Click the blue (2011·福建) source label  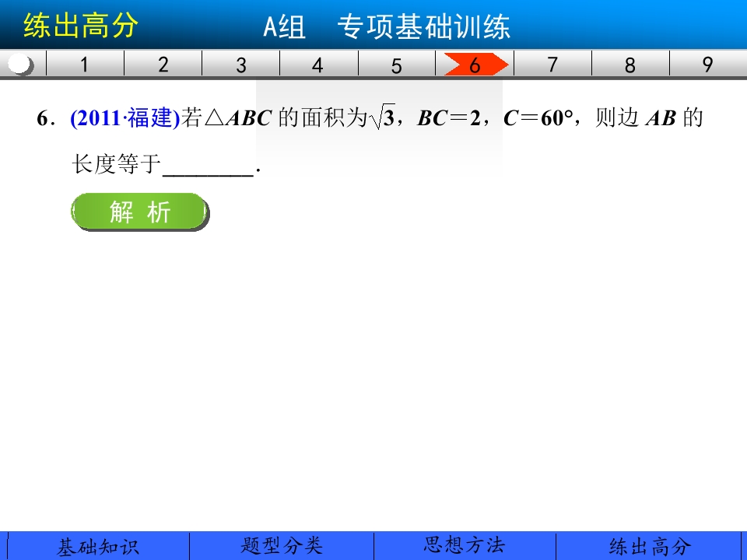[124, 117]
